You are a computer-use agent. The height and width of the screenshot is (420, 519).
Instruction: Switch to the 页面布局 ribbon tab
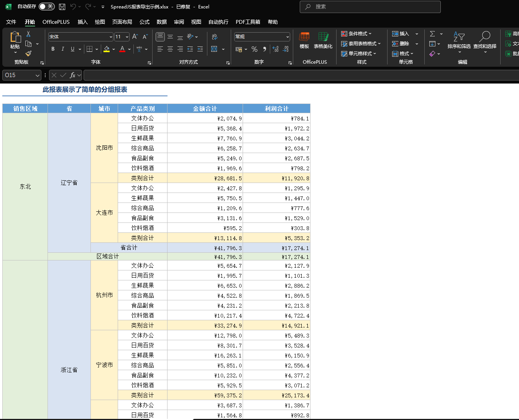point(122,22)
